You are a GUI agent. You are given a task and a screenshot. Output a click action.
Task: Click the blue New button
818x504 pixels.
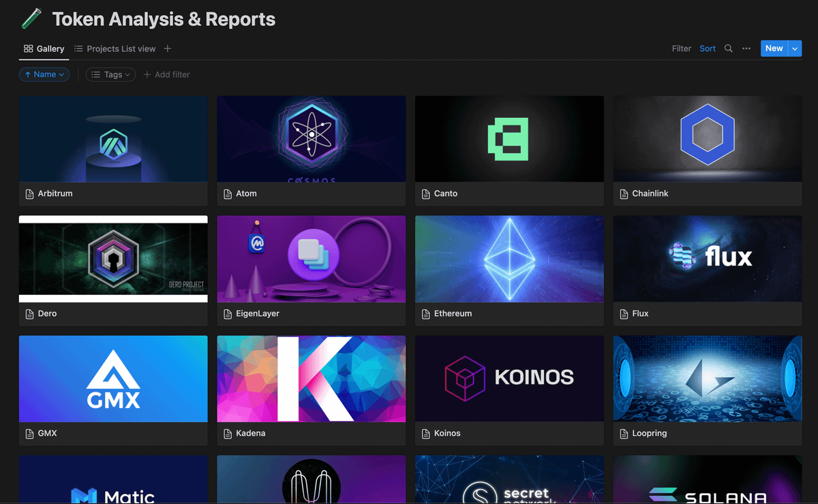774,48
